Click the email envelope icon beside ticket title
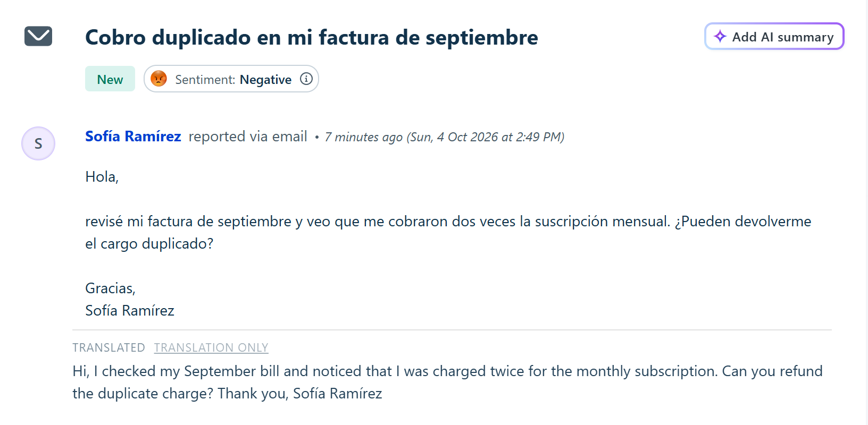868x425 pixels. click(x=38, y=36)
